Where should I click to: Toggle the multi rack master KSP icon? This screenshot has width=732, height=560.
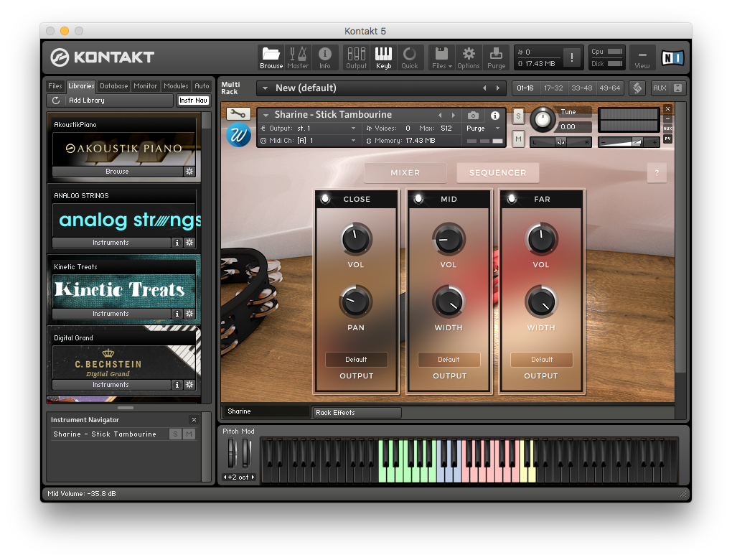(x=637, y=88)
